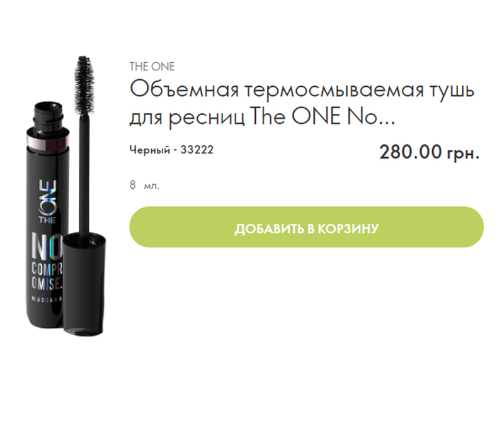Click the truncated title ending No...

(x=371, y=116)
